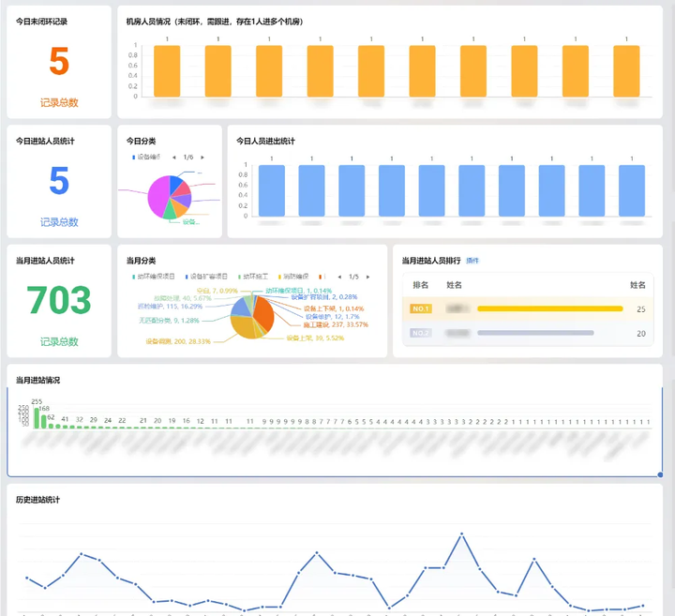Click gray progress bar in NO.2 row

click(535, 333)
